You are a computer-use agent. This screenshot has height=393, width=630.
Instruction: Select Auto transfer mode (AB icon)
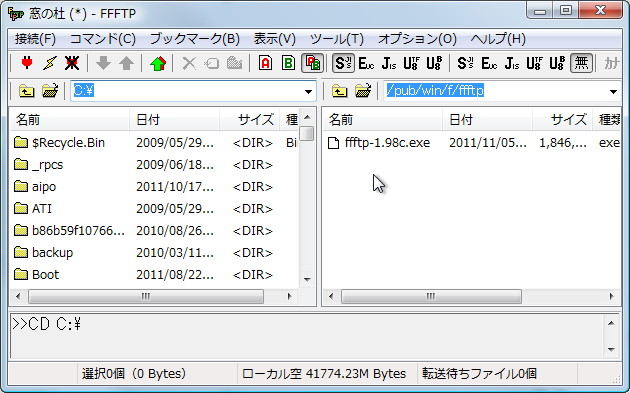coord(312,63)
